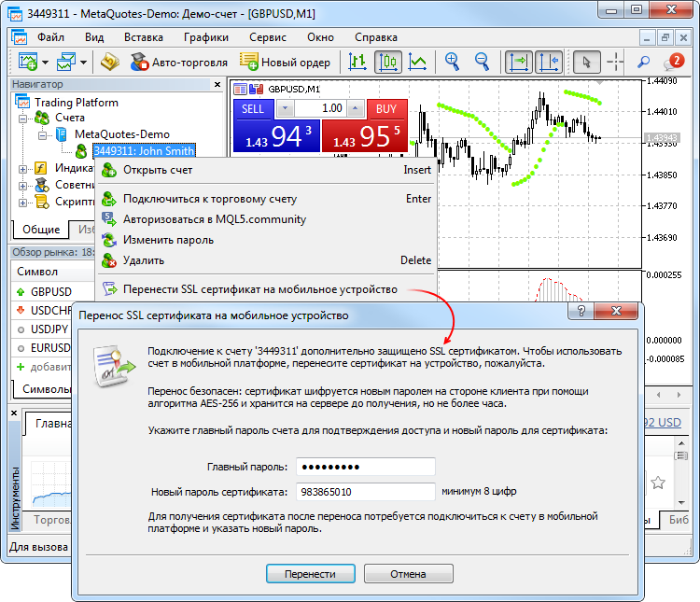700x602 pixels.
Task: Choose Перенести SSL сертификат menu entry
Action: [266, 289]
